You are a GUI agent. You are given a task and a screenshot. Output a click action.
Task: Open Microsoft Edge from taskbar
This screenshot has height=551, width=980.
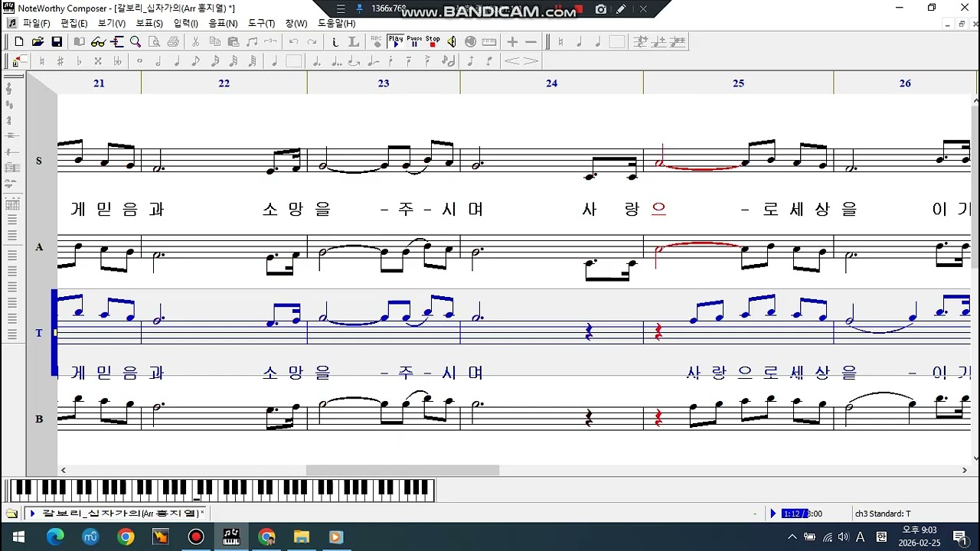[x=55, y=537]
